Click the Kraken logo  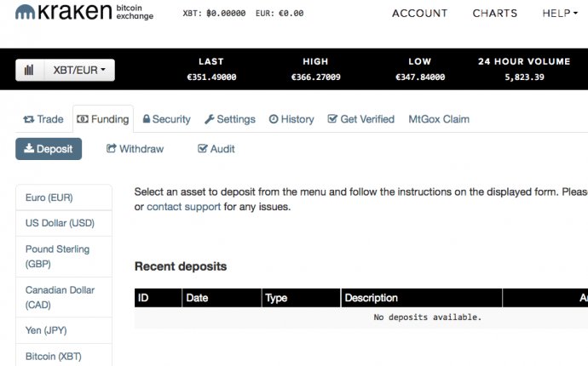pos(84,12)
